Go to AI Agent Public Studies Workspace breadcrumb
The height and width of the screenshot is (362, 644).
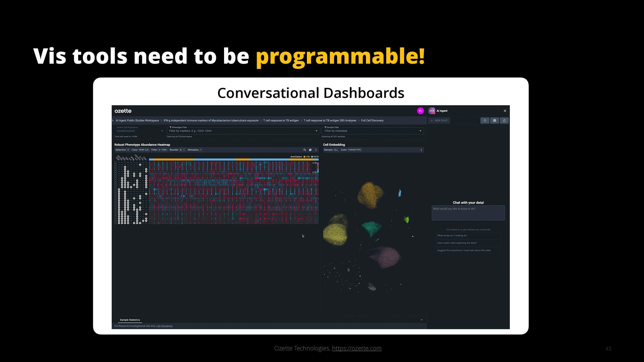click(137, 120)
